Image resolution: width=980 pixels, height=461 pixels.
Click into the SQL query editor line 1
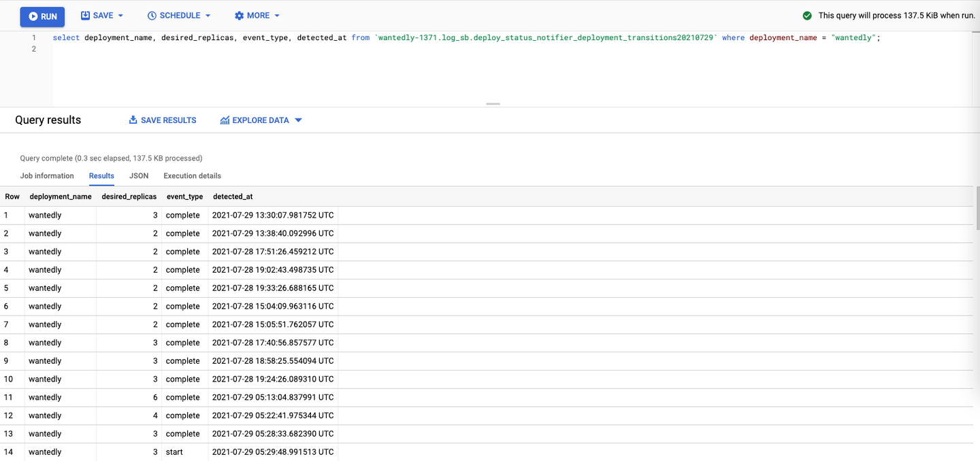pos(466,38)
